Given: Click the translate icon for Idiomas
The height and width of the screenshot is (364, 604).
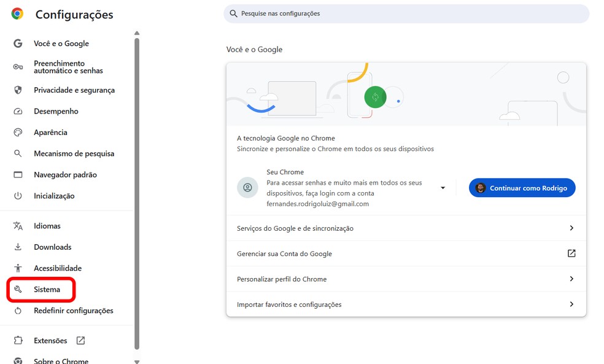Looking at the screenshot, I should point(18,226).
